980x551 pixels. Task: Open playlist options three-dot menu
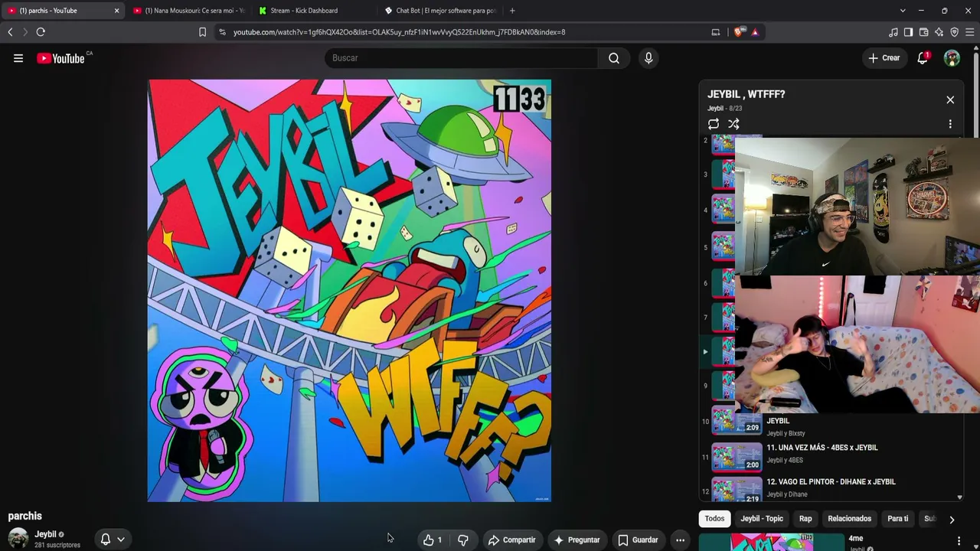950,124
